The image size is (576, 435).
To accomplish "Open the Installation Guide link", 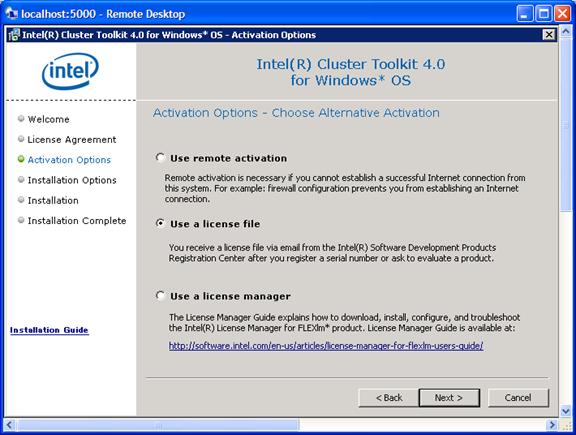I will pos(49,330).
